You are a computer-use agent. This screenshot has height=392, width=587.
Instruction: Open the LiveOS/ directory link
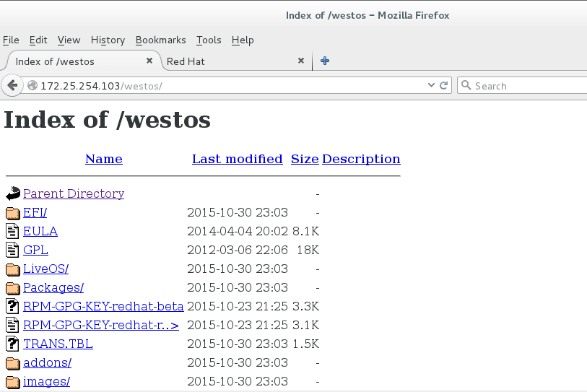pyautogui.click(x=45, y=269)
